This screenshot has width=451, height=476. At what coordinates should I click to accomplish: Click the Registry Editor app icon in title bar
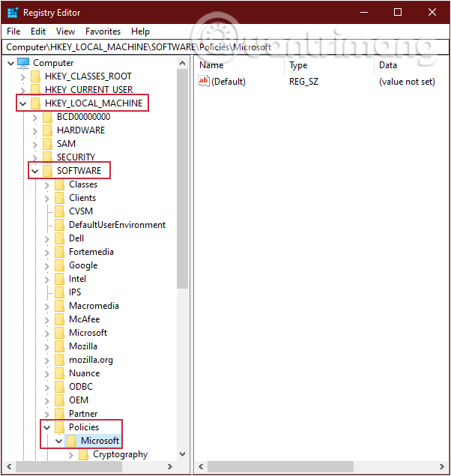12,12
